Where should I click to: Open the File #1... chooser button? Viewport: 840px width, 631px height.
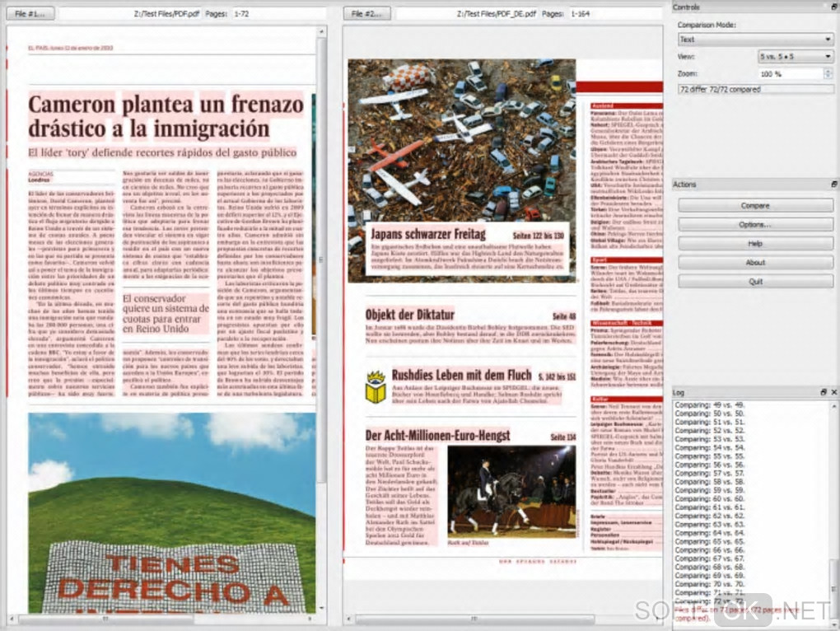(x=30, y=13)
